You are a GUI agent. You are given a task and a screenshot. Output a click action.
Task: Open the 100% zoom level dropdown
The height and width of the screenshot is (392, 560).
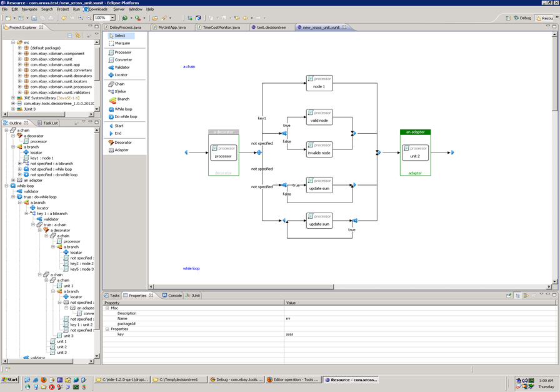113,18
